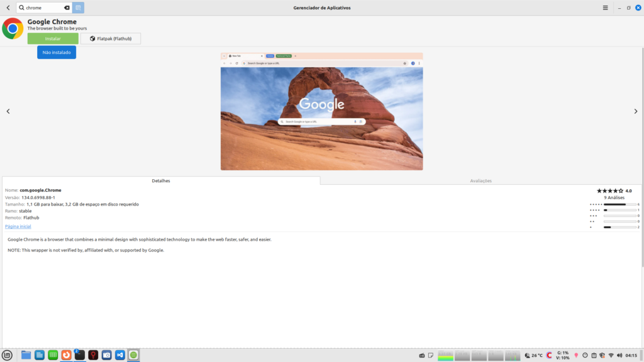Open the Linux Mint start menu
Image resolution: width=644 pixels, height=362 pixels.
[x=7, y=355]
